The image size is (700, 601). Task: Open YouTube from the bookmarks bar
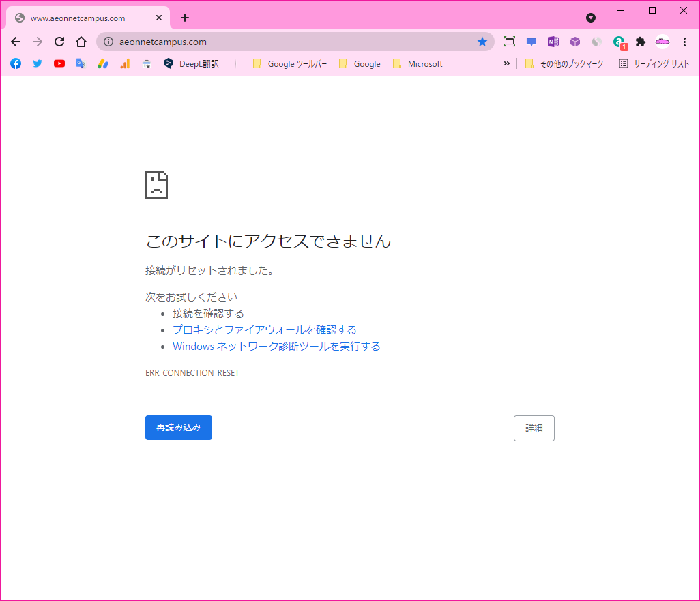click(59, 63)
